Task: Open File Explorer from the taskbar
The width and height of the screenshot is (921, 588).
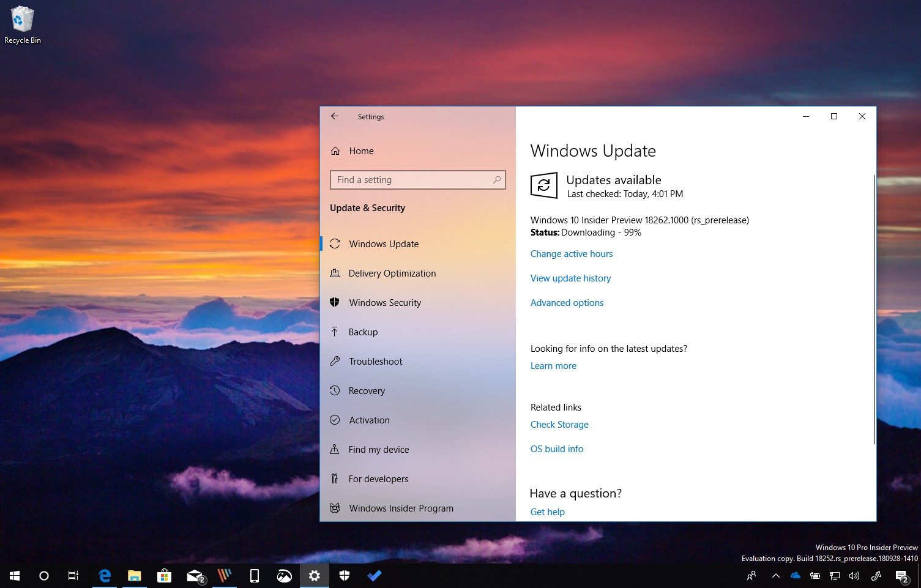Action: [x=134, y=576]
